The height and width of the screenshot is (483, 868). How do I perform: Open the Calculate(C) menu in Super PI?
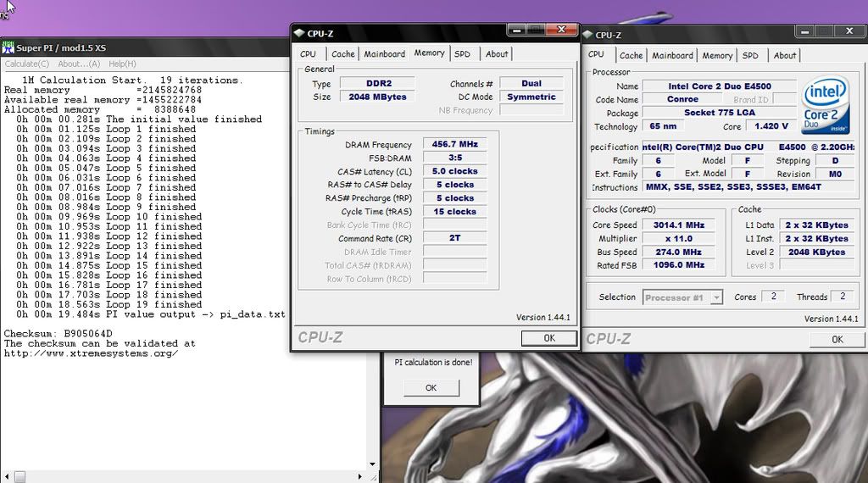pyautogui.click(x=27, y=64)
